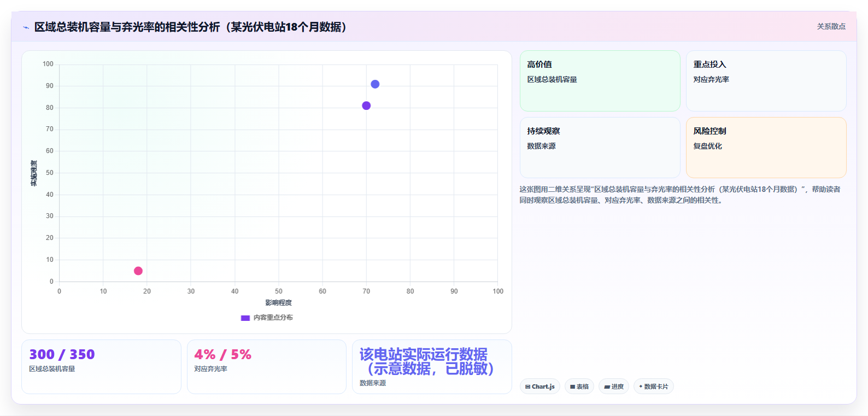Click the icon in the 进度 tag

(x=607, y=386)
